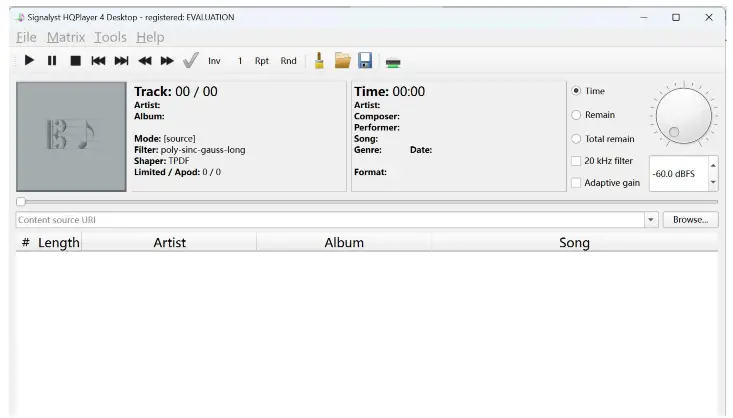Open the Help menu
The width and height of the screenshot is (733, 418).
150,37
